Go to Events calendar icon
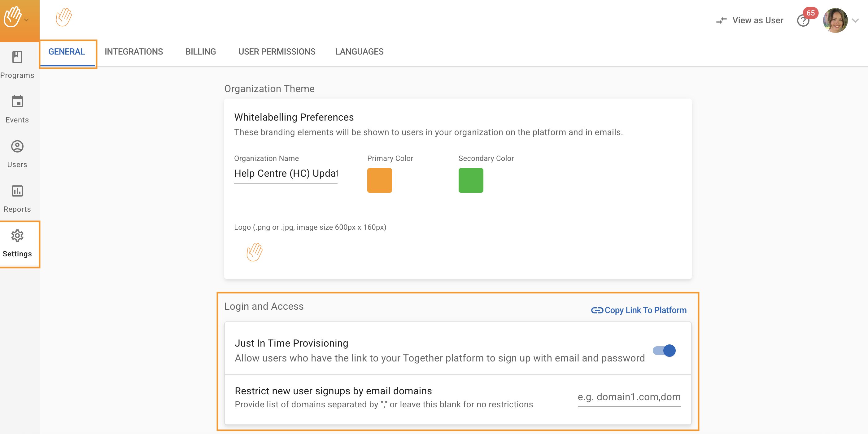 tap(17, 101)
